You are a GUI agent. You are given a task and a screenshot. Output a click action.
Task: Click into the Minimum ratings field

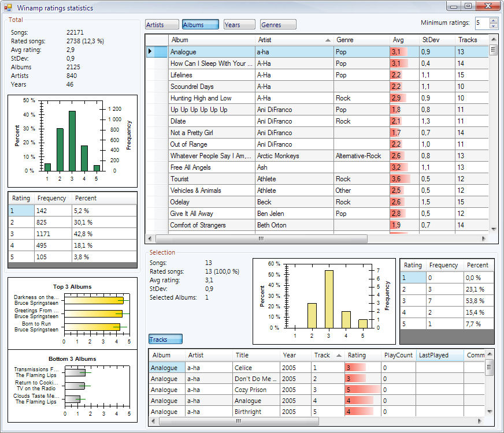482,23
